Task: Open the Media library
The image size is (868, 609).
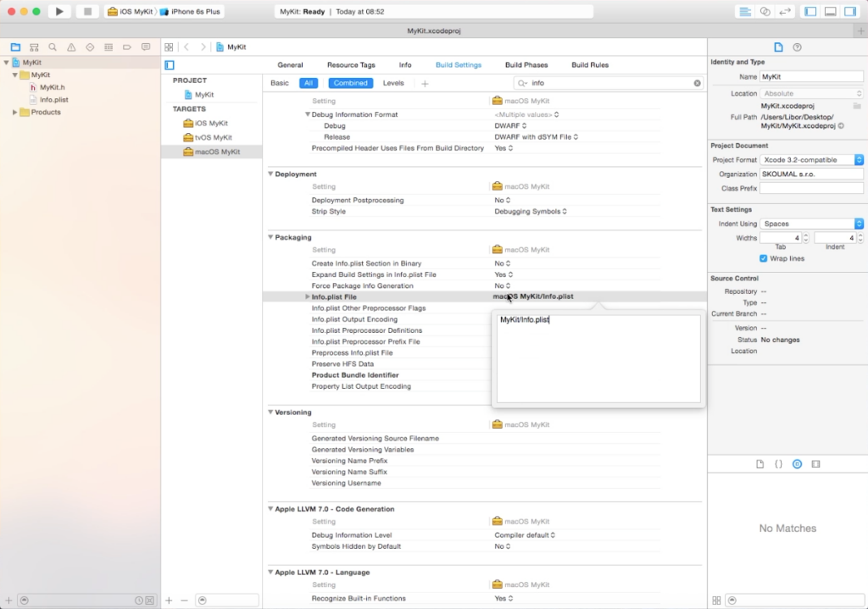Action: (816, 464)
